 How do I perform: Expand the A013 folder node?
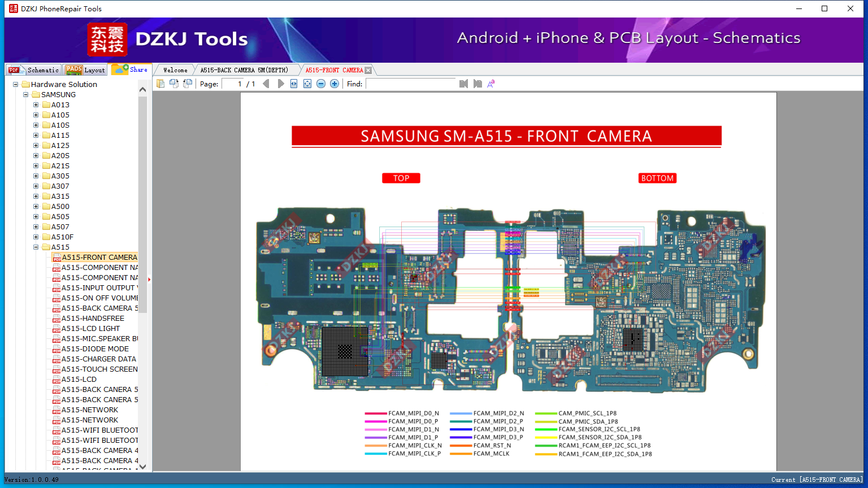tap(36, 104)
